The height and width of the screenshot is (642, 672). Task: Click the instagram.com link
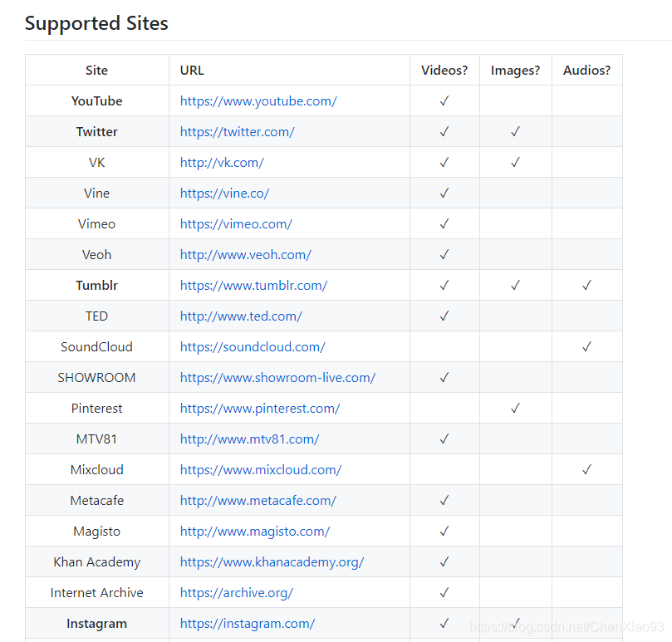click(248, 624)
